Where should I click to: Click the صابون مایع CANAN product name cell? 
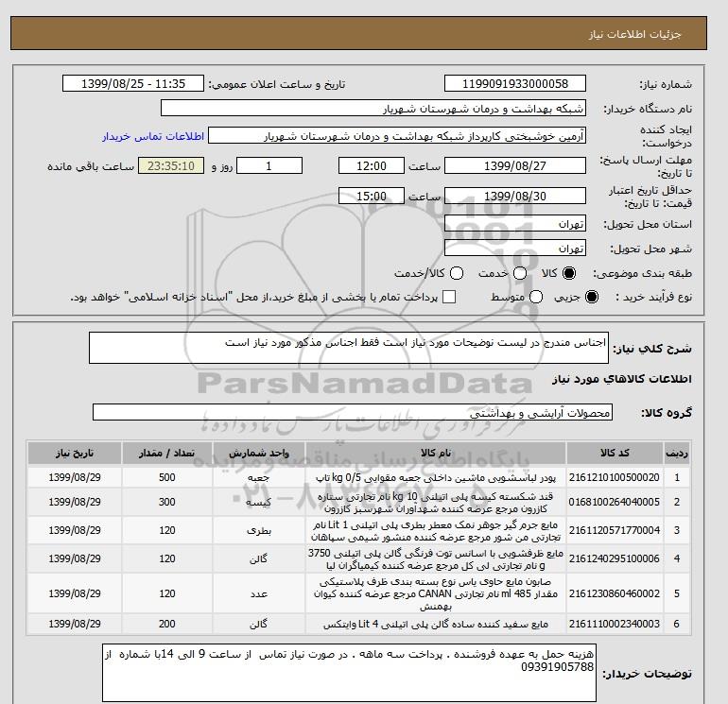pyautogui.click(x=436, y=593)
